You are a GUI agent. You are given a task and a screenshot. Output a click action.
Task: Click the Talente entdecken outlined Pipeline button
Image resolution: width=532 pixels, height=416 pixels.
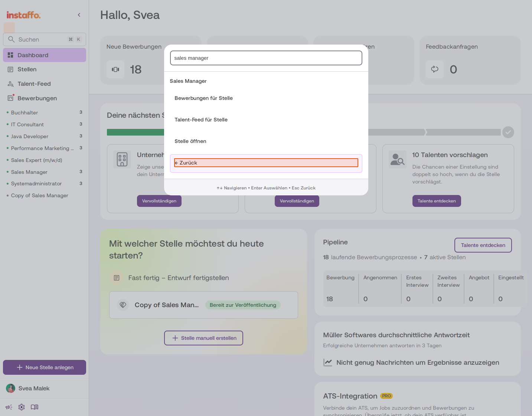(483, 245)
